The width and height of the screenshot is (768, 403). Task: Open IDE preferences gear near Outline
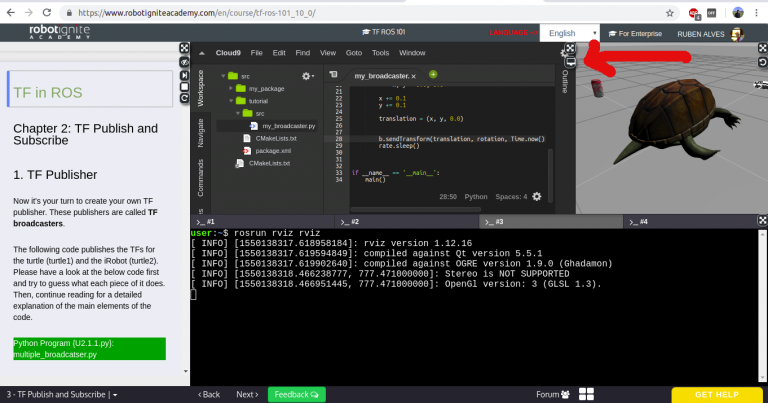[563, 53]
